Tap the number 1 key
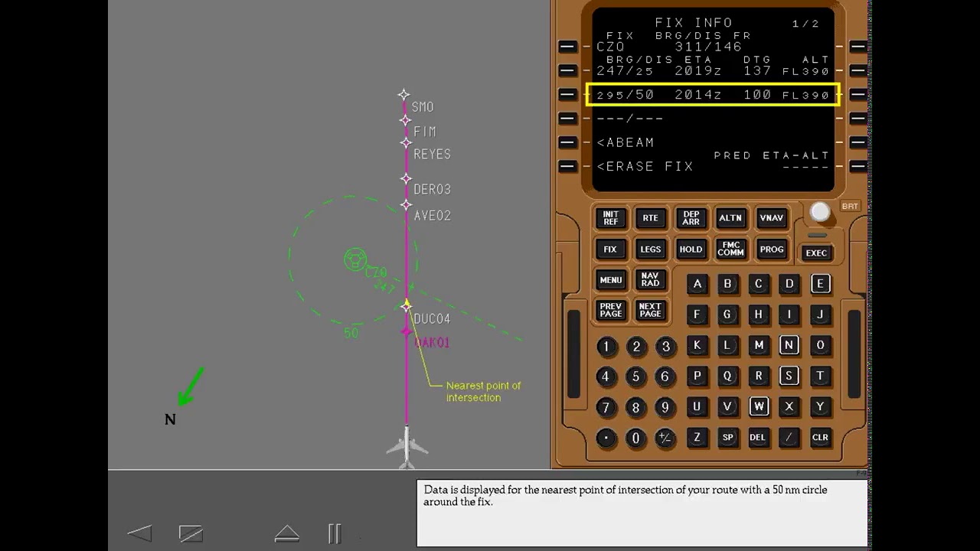This screenshot has height=551, width=980. tap(606, 347)
